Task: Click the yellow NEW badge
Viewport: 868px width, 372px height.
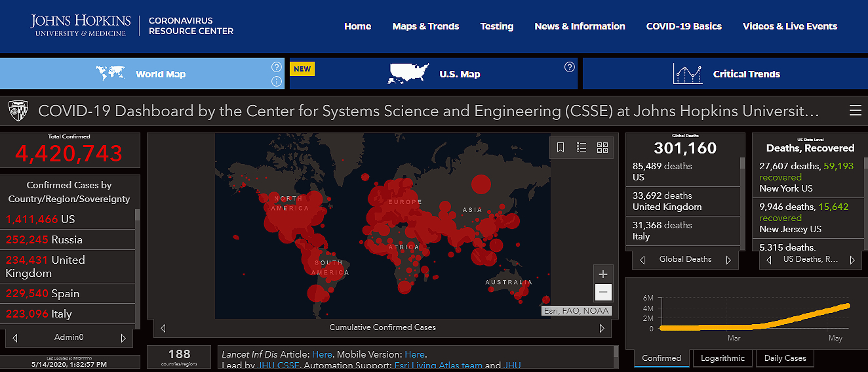Action: coord(302,69)
